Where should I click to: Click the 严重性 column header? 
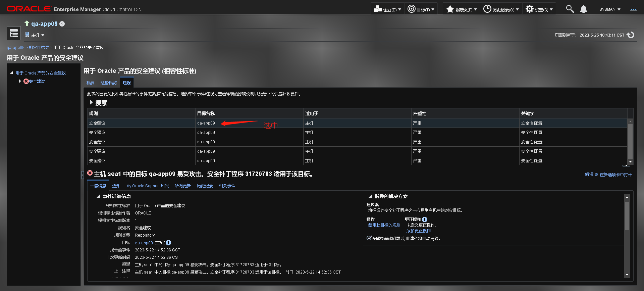465,113
